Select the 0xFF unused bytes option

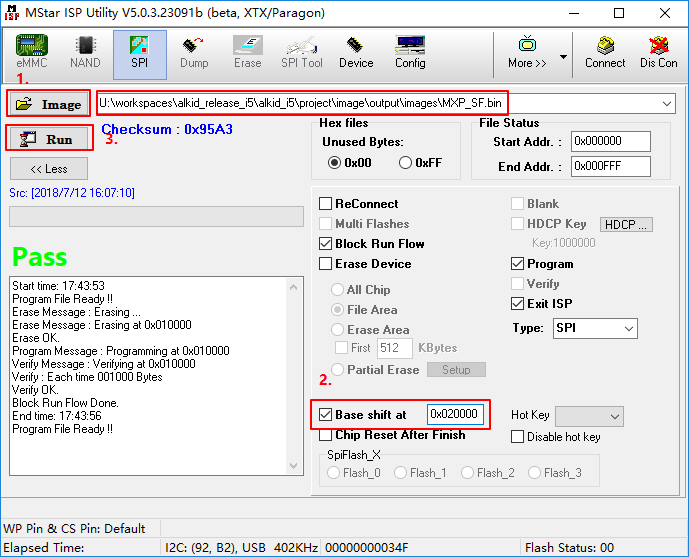pos(406,163)
